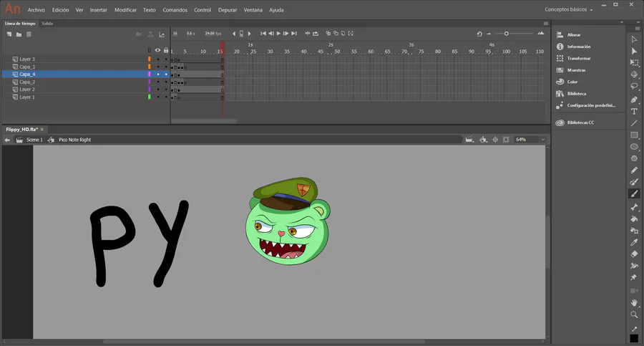Go to the first frame
The height and width of the screenshot is (346, 644).
tap(263, 34)
